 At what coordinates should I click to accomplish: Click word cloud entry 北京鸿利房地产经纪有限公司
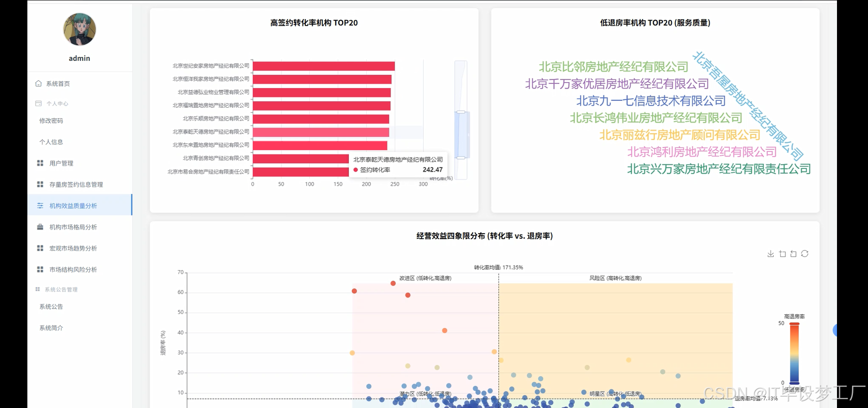pos(702,152)
